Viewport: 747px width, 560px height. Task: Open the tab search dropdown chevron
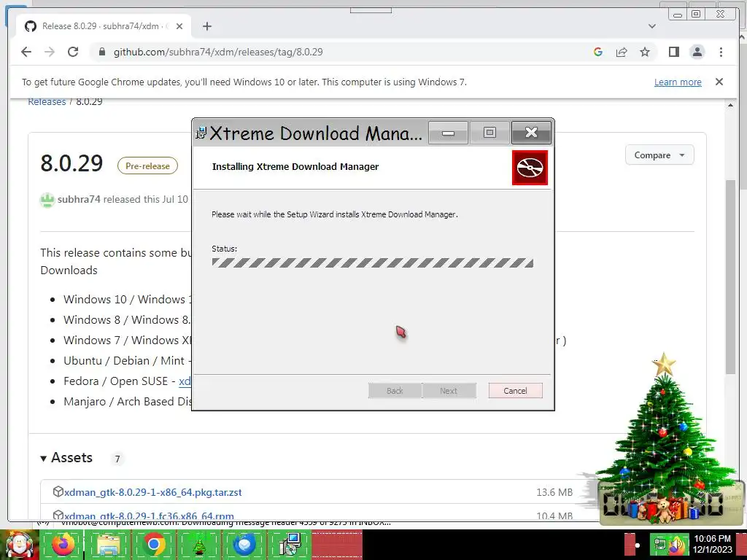(652, 26)
